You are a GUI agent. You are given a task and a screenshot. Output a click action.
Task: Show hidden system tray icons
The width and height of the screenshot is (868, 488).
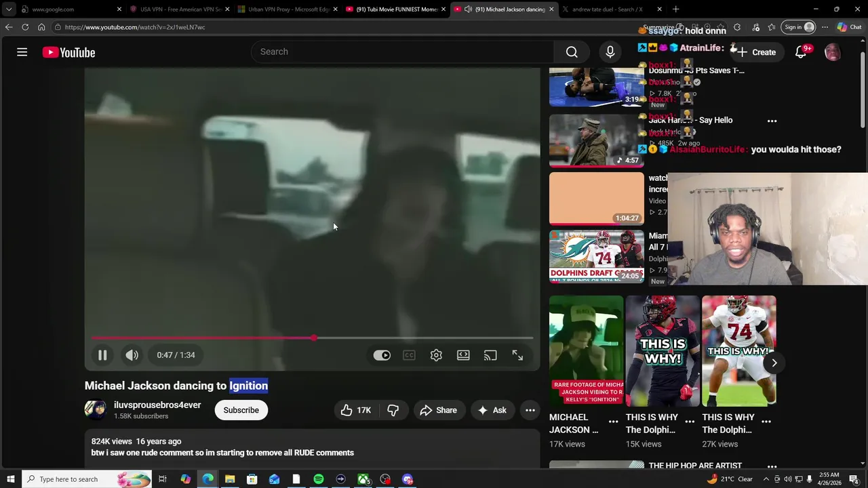(766, 479)
